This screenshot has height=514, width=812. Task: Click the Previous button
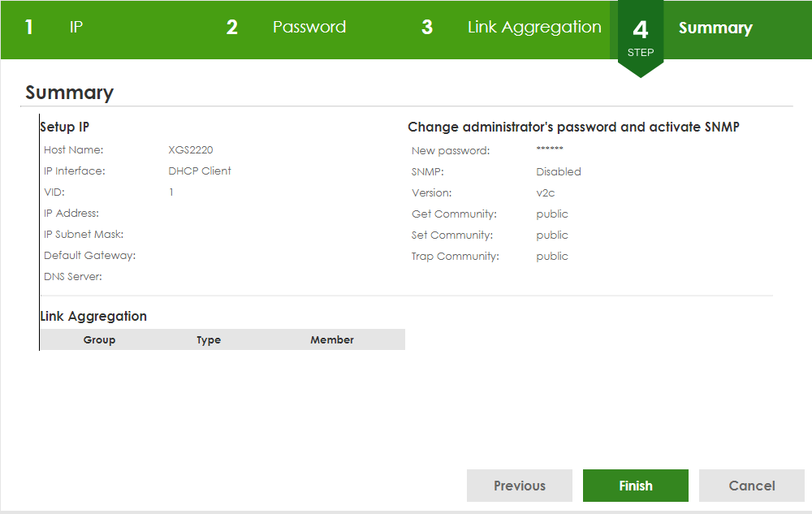[x=520, y=486]
